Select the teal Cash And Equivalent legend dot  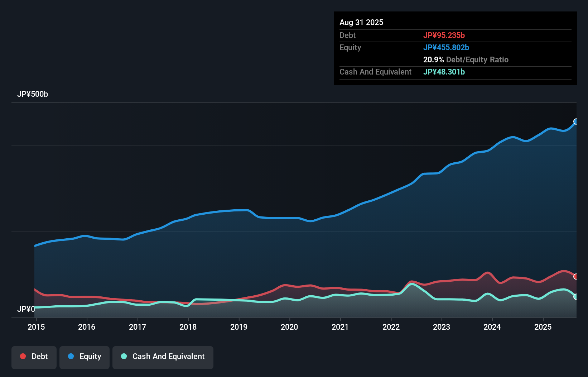point(123,357)
